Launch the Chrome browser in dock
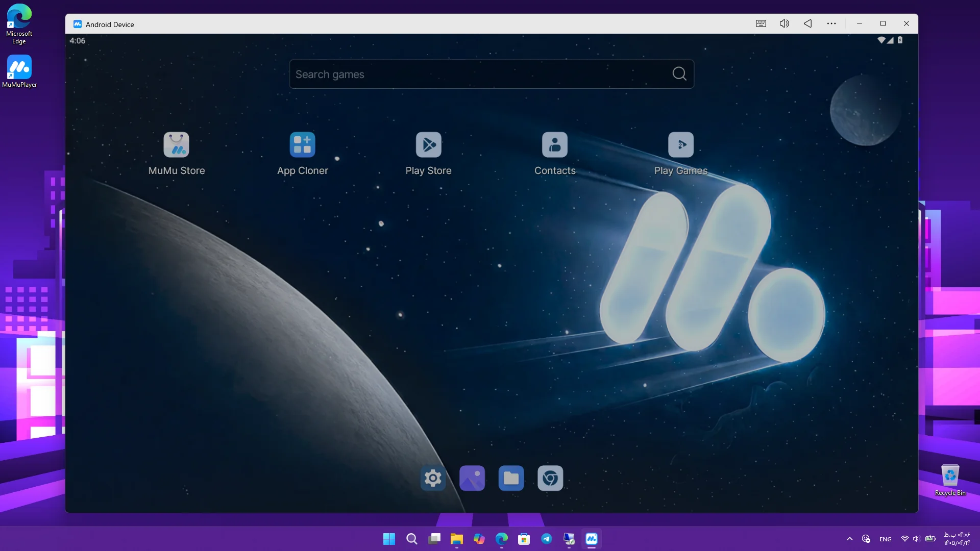Viewport: 980px width, 551px height. 550,478
